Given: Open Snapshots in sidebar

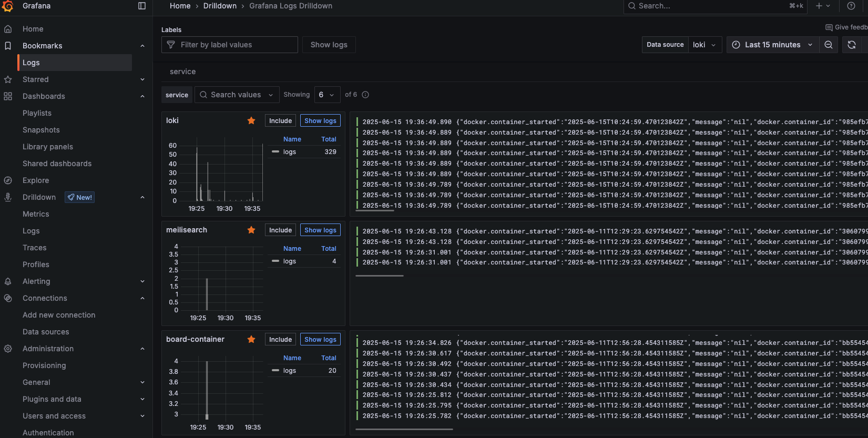Looking at the screenshot, I should pyautogui.click(x=41, y=130).
